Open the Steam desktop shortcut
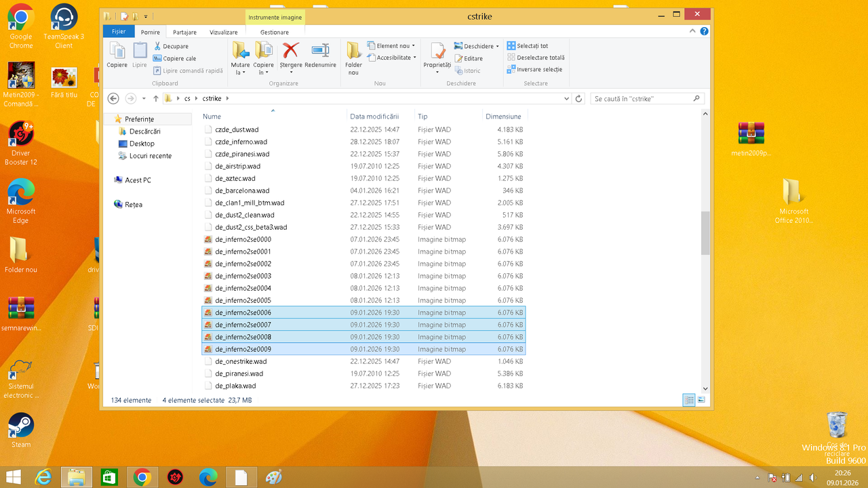Viewport: 868px width, 488px height. coord(21,430)
